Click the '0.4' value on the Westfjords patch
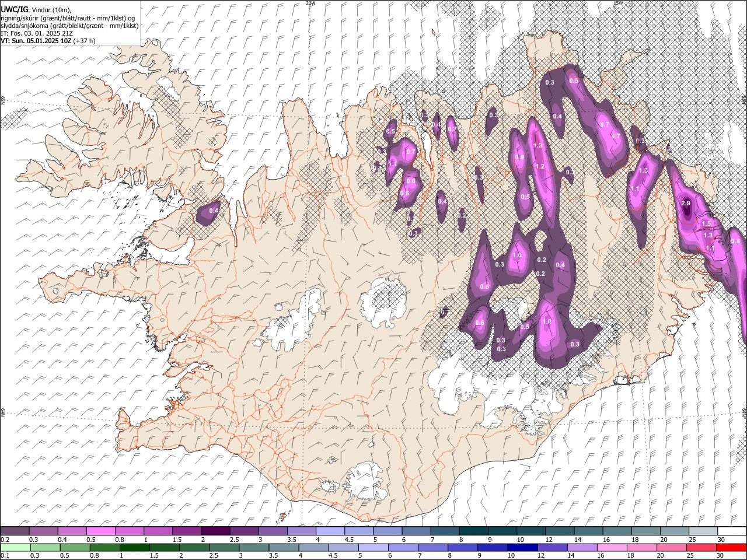 [214, 211]
